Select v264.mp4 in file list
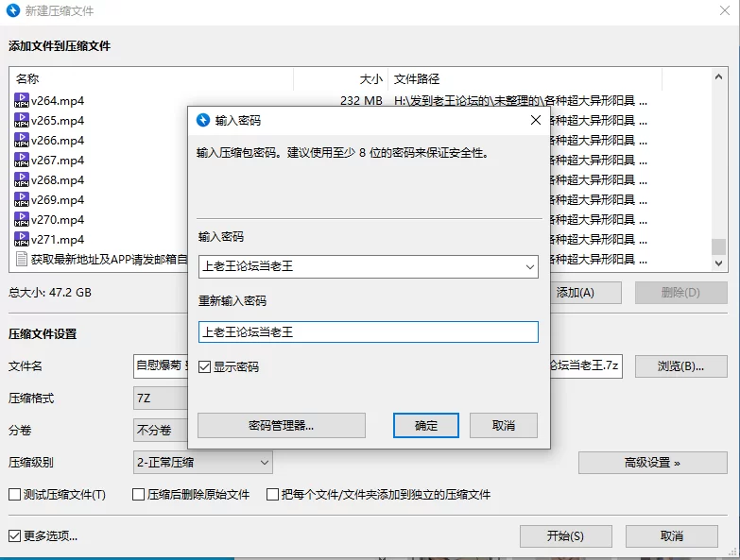This screenshot has width=740, height=560. coord(58,100)
